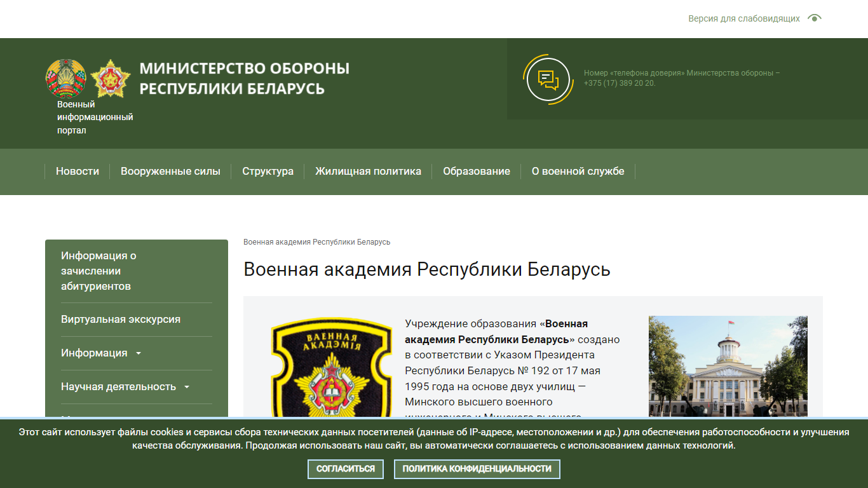The image size is (868, 488).
Task: Open 'ПОЛИТИКА КОНФИДЕНЦИАЛЬНОСТИ' button
Action: click(x=477, y=469)
